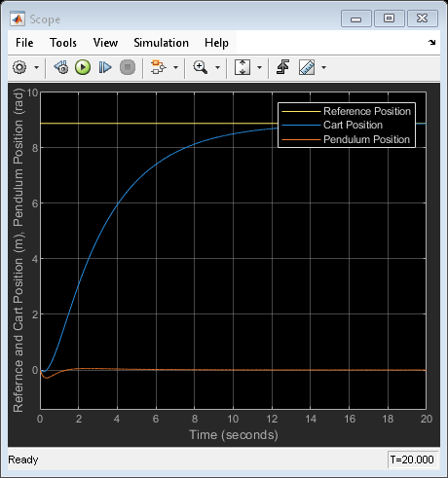Open the Triggers icon in toolbar

click(282, 67)
